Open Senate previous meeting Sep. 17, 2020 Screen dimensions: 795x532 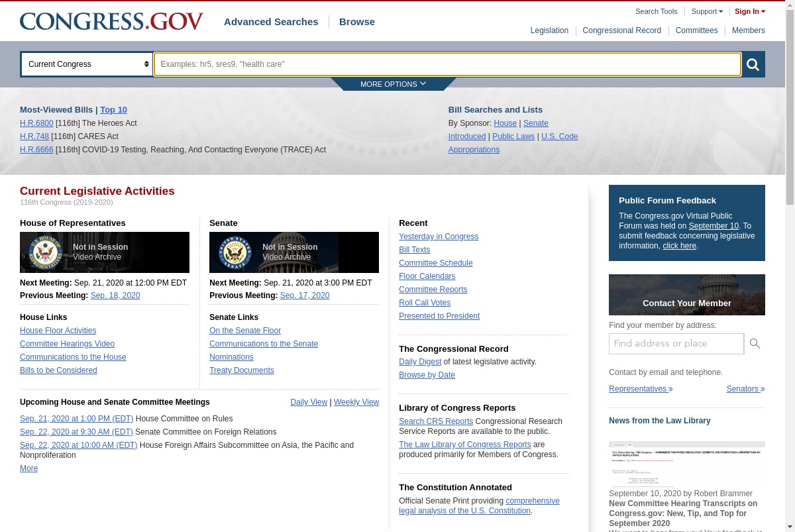(305, 295)
